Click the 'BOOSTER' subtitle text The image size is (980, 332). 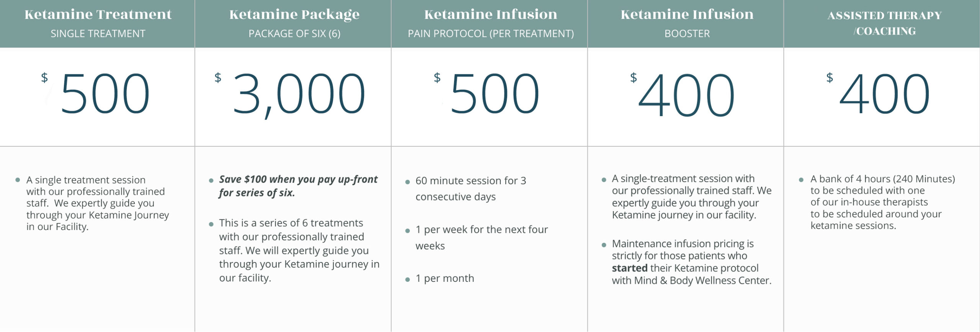pos(687,34)
